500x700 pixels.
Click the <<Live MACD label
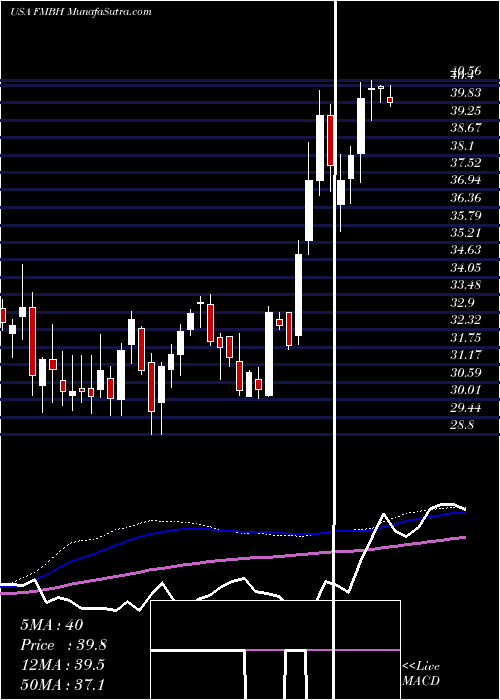(x=421, y=673)
